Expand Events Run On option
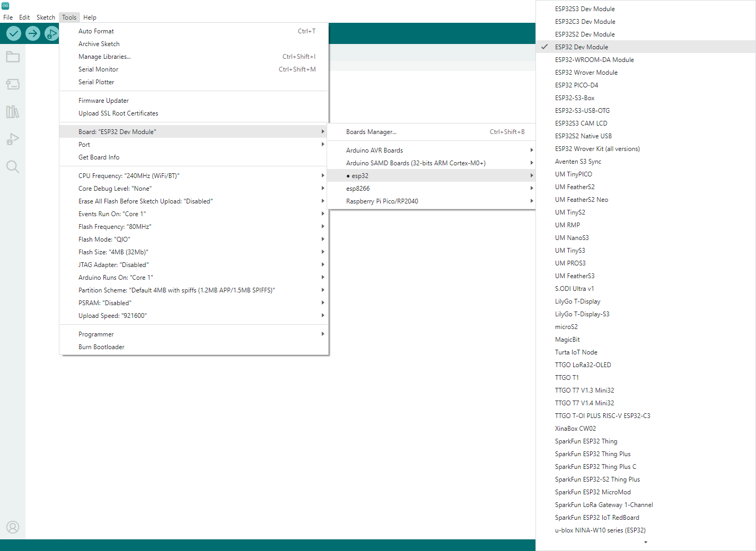Viewport: 756px width, 551px height. click(x=194, y=214)
